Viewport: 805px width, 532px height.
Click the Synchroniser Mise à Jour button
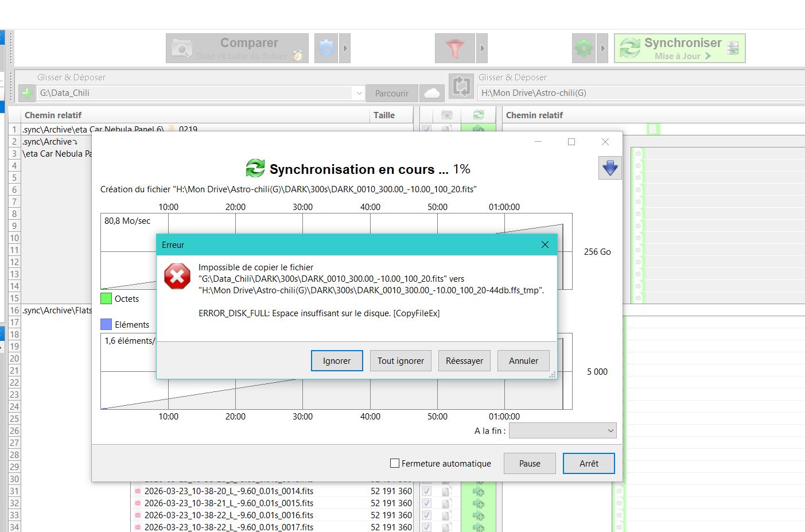click(680, 48)
